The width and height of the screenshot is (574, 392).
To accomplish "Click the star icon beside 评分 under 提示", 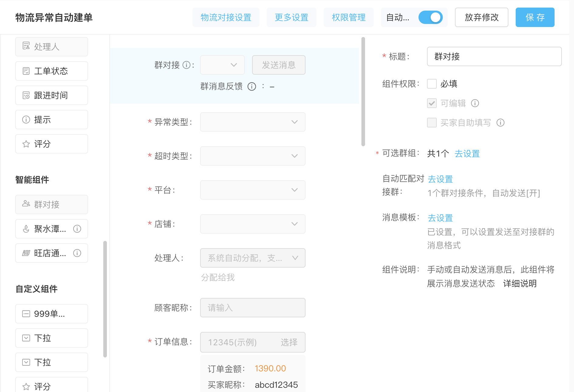I will pyautogui.click(x=26, y=144).
